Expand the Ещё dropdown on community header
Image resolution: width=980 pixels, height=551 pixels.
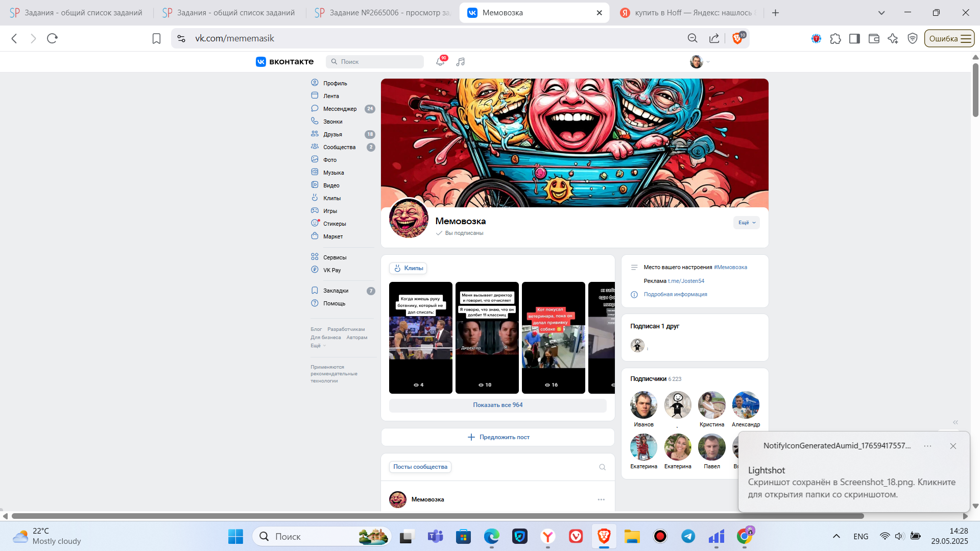(x=747, y=223)
